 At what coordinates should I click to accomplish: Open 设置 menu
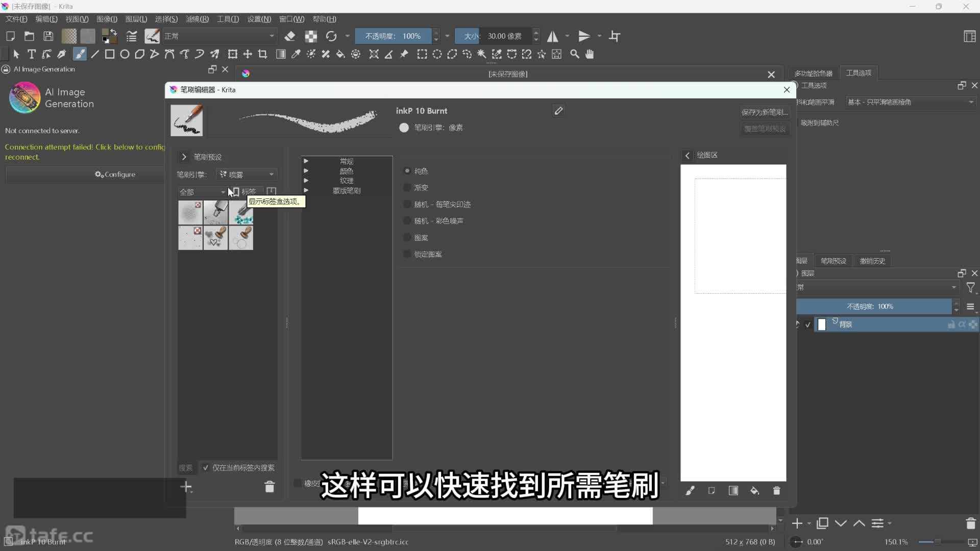[x=259, y=19]
